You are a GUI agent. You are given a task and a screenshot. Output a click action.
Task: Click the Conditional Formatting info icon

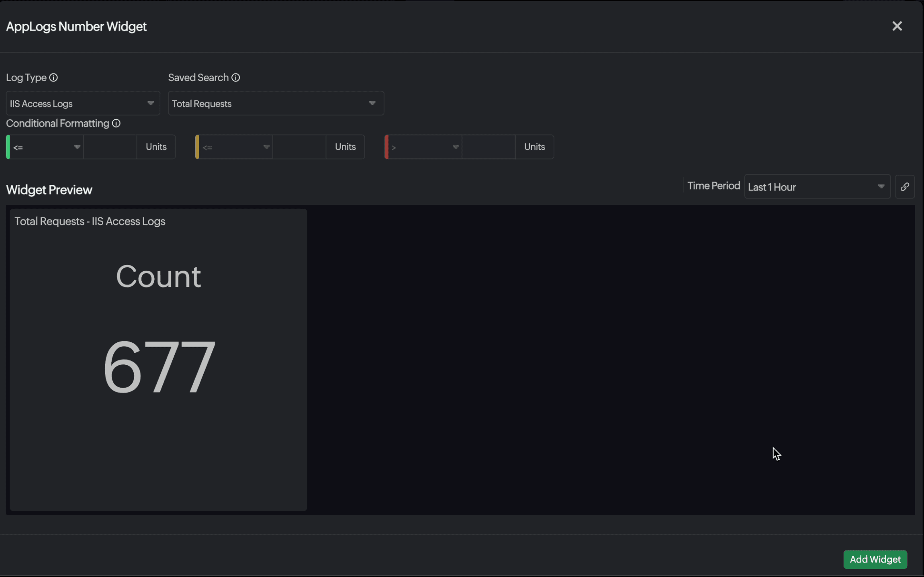116,123
